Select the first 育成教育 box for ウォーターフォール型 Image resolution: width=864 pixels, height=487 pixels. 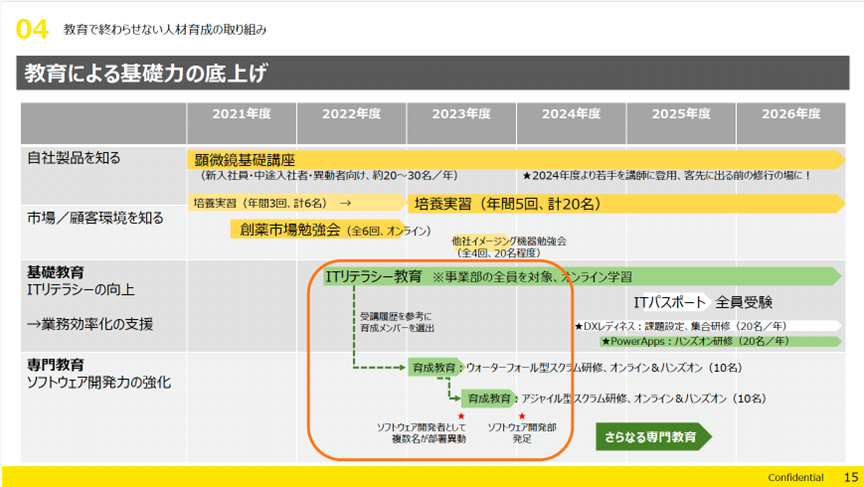coord(433,368)
